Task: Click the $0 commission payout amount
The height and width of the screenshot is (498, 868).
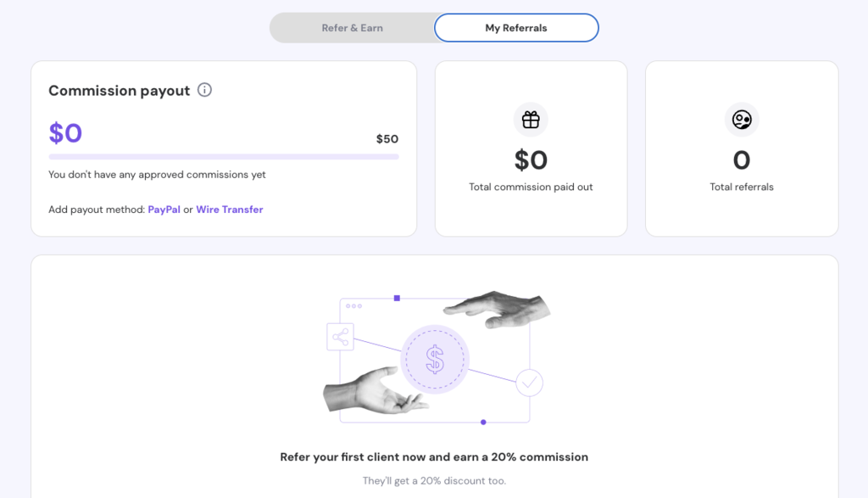Action: (x=65, y=133)
